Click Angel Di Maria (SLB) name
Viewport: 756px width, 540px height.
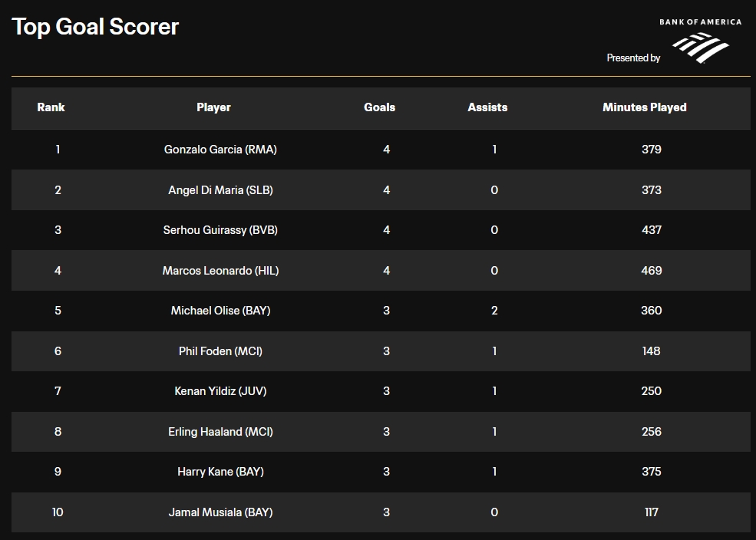click(x=220, y=190)
